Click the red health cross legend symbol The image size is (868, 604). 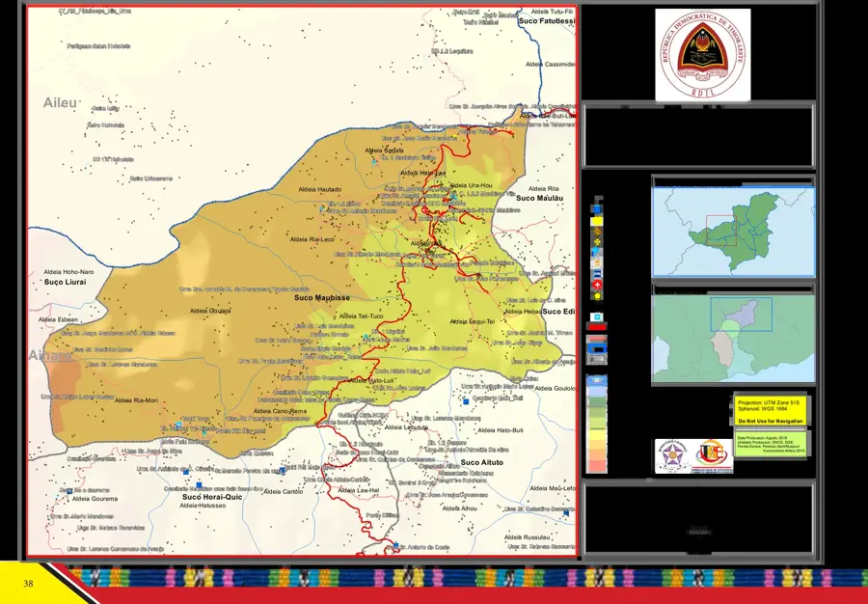pyautogui.click(x=597, y=285)
